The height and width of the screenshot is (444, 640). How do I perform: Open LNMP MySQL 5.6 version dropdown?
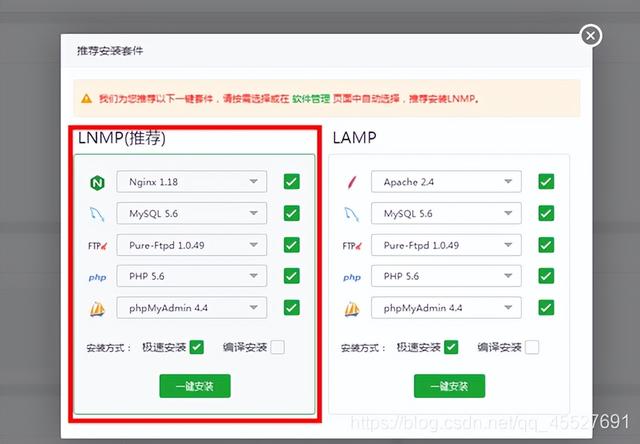(x=192, y=213)
